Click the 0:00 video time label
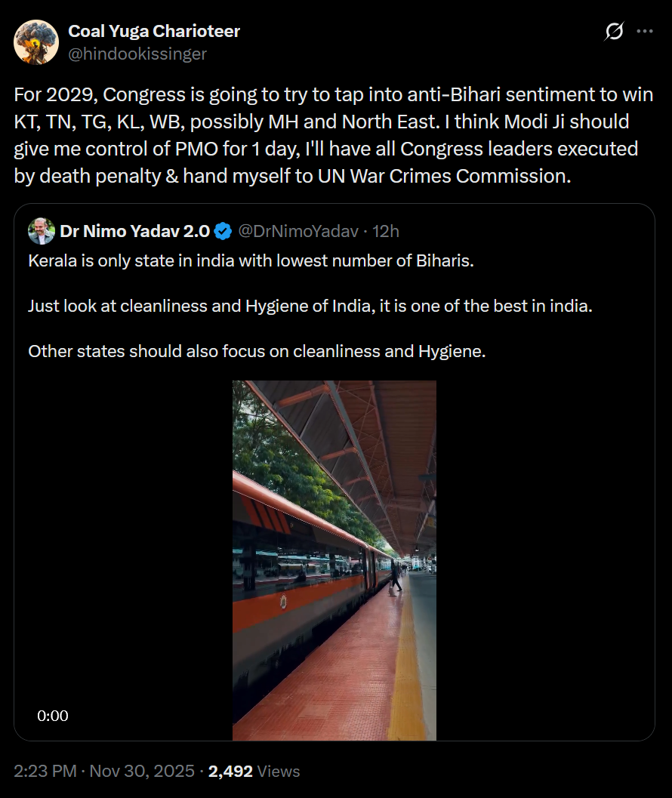Screen dimensions: 672x798 point(53,716)
